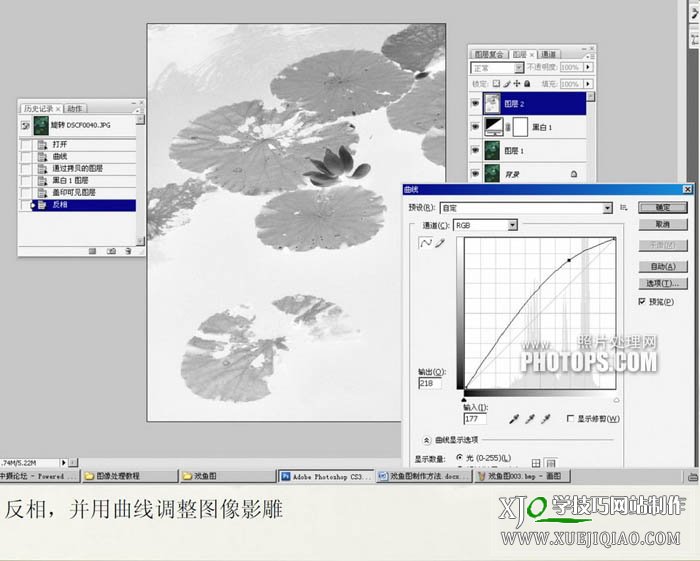
Task: Open 效鱼图 folder in taskbar
Action: pos(228,476)
